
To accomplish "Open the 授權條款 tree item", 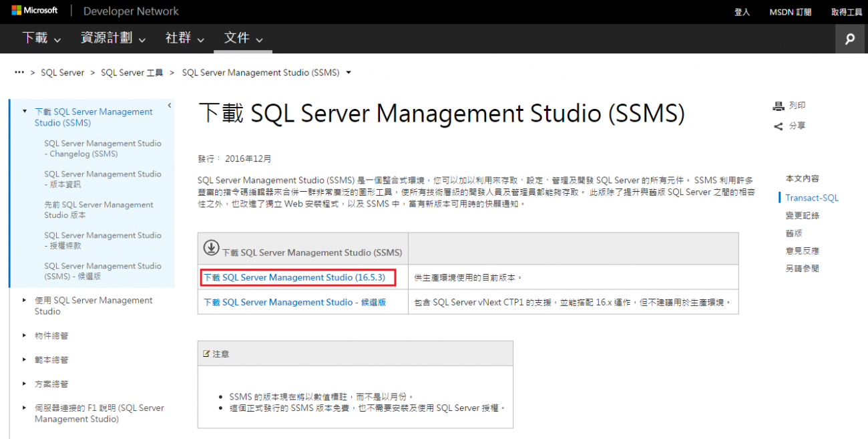I will (x=103, y=241).
